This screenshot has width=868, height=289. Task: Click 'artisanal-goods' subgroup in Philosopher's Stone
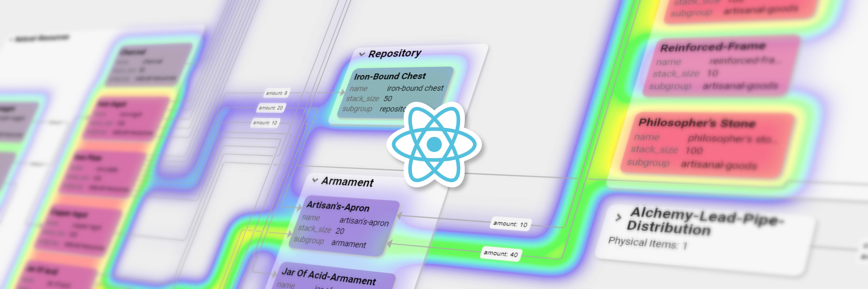pyautogui.click(x=719, y=165)
